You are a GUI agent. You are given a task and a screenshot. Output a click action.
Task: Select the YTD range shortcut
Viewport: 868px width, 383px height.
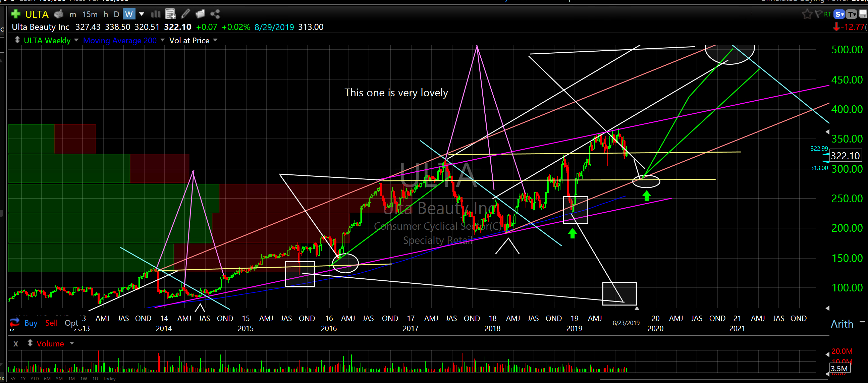click(34, 379)
